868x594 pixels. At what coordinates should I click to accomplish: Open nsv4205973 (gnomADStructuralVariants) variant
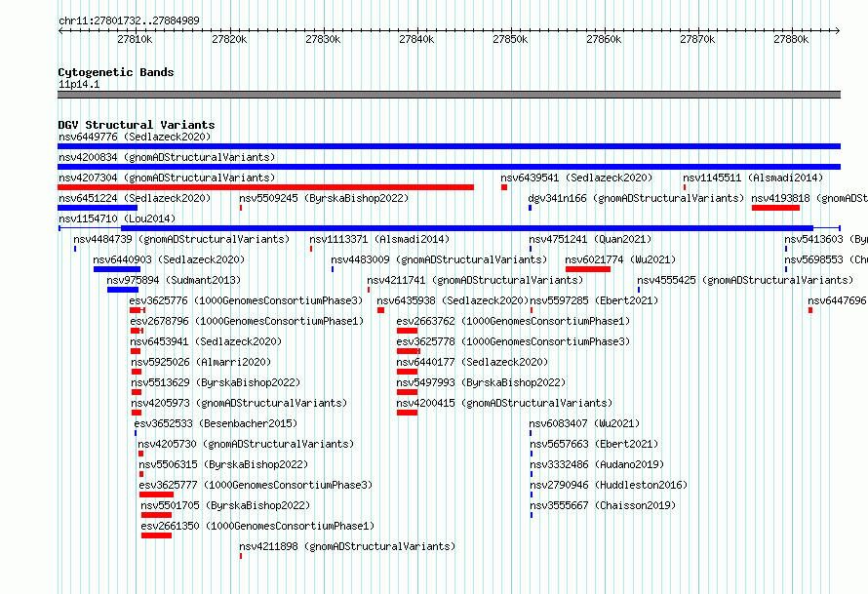pyautogui.click(x=239, y=403)
